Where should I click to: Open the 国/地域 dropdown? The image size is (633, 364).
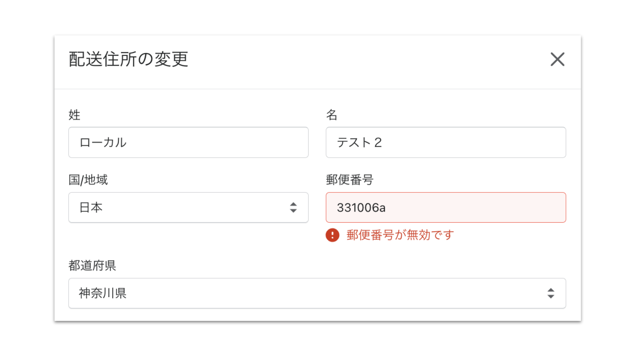click(x=188, y=207)
